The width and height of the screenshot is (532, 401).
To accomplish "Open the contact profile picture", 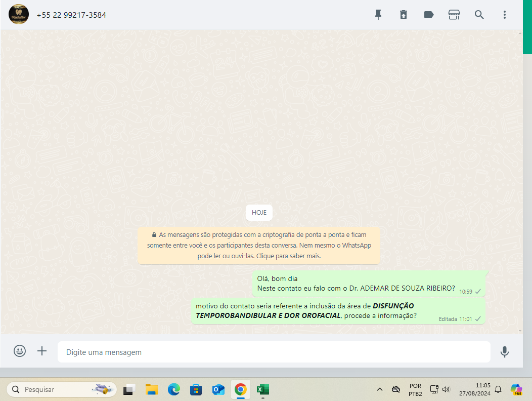I will 19,14.
